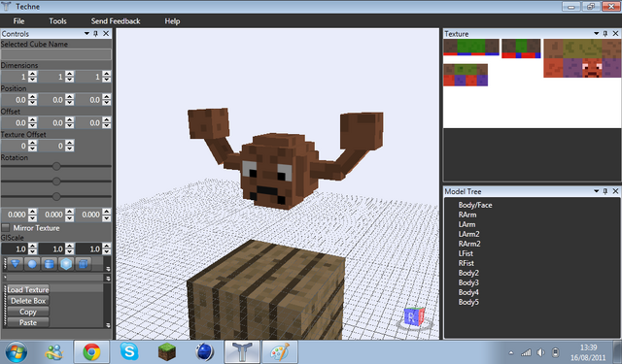Image resolution: width=622 pixels, height=364 pixels.
Task: Open the Model Tree panel options dropdown
Action: click(x=596, y=191)
